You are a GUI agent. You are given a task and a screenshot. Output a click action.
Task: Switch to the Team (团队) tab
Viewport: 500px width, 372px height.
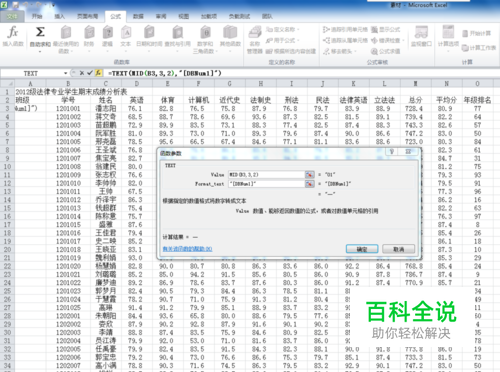[267, 16]
